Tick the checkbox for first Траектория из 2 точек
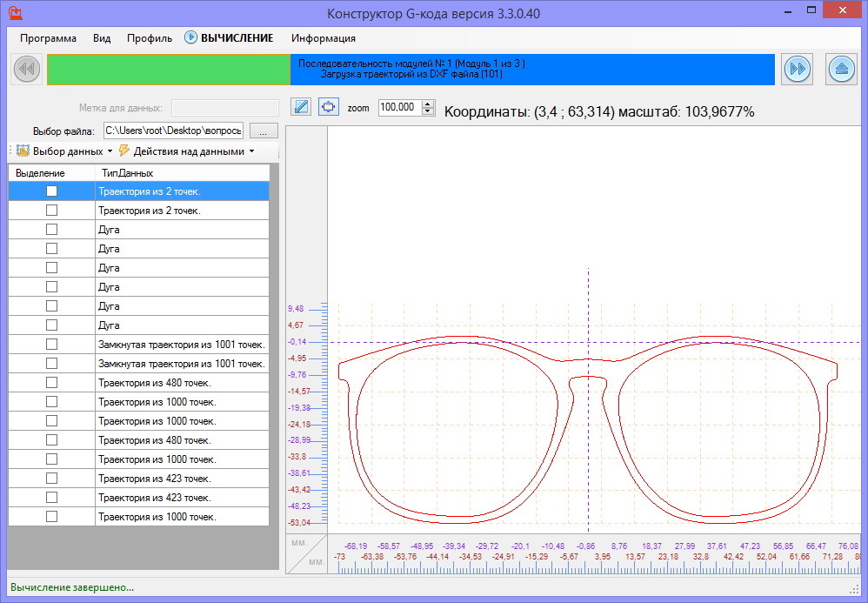Viewport: 868px width, 603px height. pyautogui.click(x=51, y=191)
